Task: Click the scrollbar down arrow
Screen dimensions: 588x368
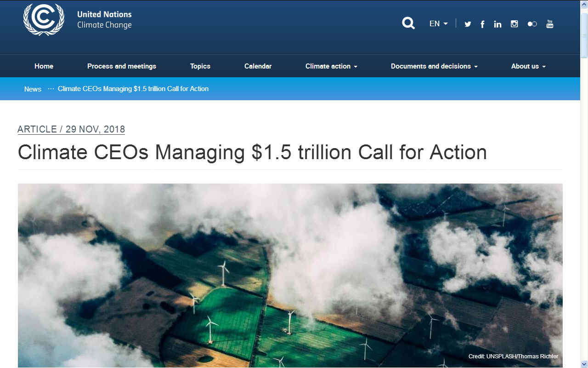Action: point(584,364)
